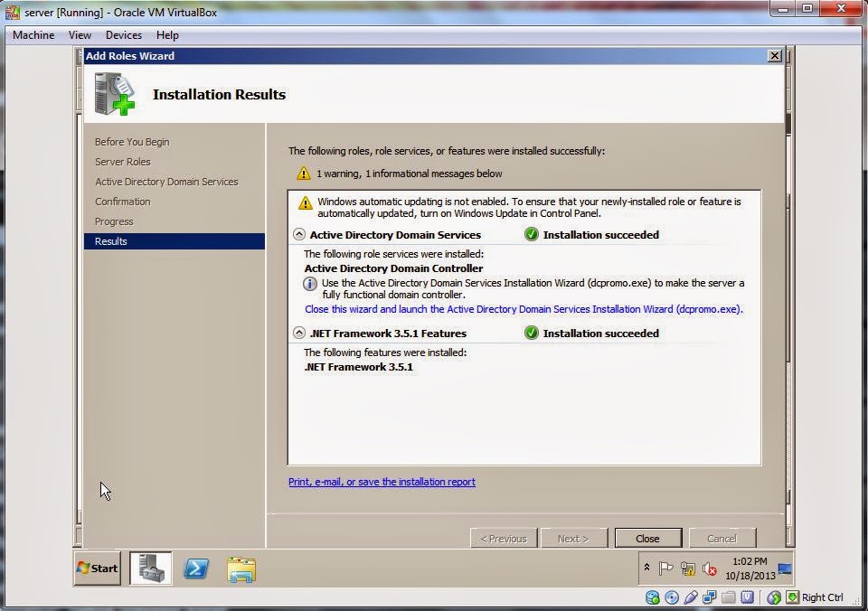Click the 'Right Ctrl' host key label
This screenshot has height=611, width=868.
pos(823,597)
